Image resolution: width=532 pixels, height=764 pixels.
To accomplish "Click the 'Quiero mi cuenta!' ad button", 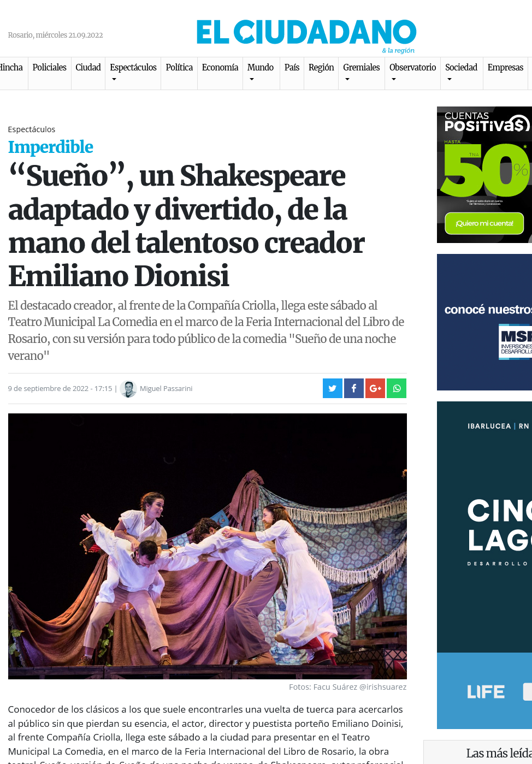I will (x=484, y=223).
